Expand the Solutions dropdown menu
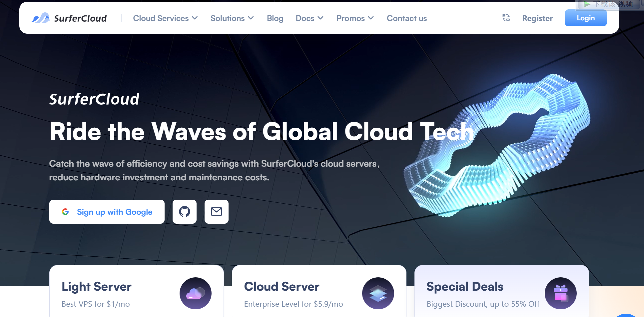The height and width of the screenshot is (317, 644). tap(232, 18)
